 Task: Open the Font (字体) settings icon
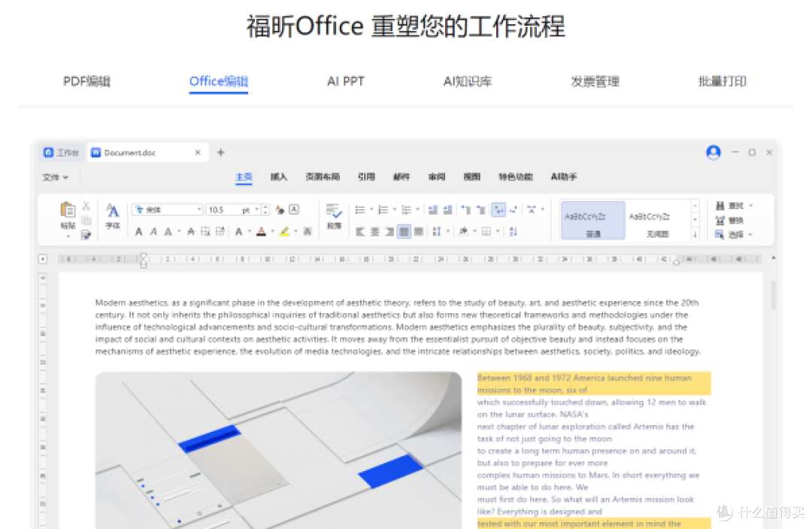click(112, 211)
